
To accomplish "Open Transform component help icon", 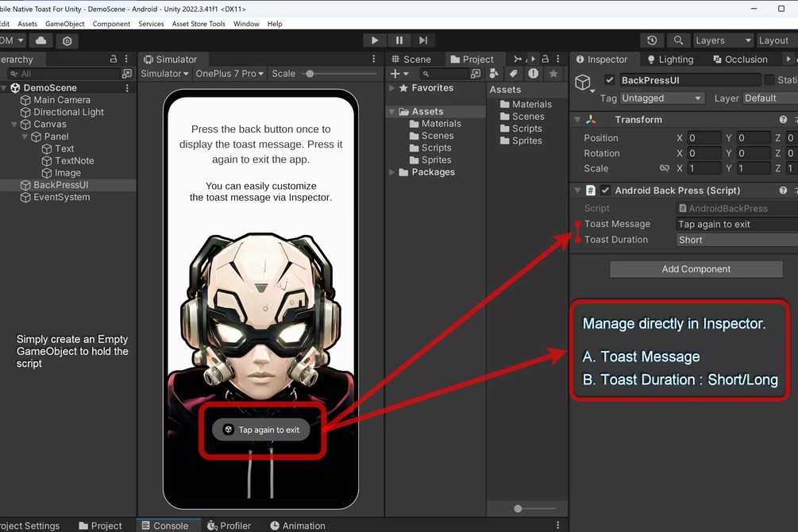I will coord(783,120).
